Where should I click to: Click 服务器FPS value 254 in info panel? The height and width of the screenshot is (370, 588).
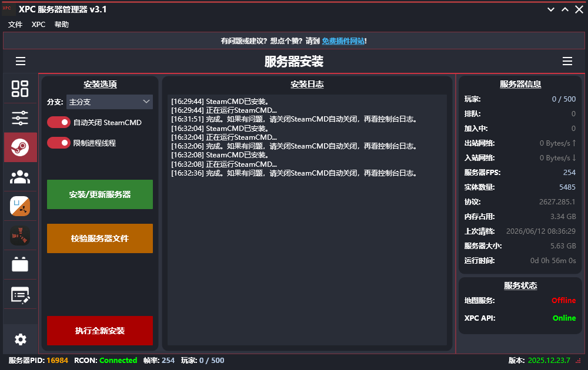coord(569,172)
